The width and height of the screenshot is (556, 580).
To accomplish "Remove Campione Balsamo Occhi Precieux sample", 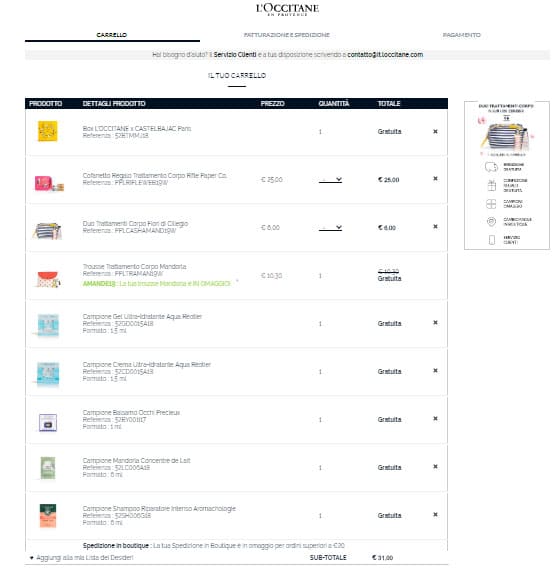I will coord(435,418).
